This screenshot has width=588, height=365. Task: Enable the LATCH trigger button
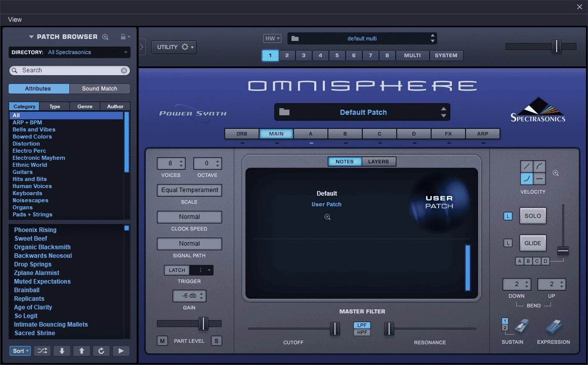[177, 270]
